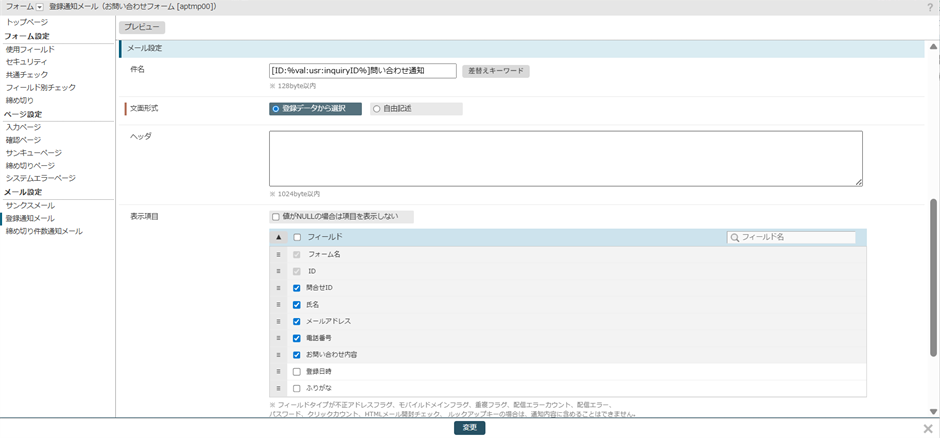The height and width of the screenshot is (438, 940).
Task: Click the sort triangle in field table header
Action: click(278, 237)
